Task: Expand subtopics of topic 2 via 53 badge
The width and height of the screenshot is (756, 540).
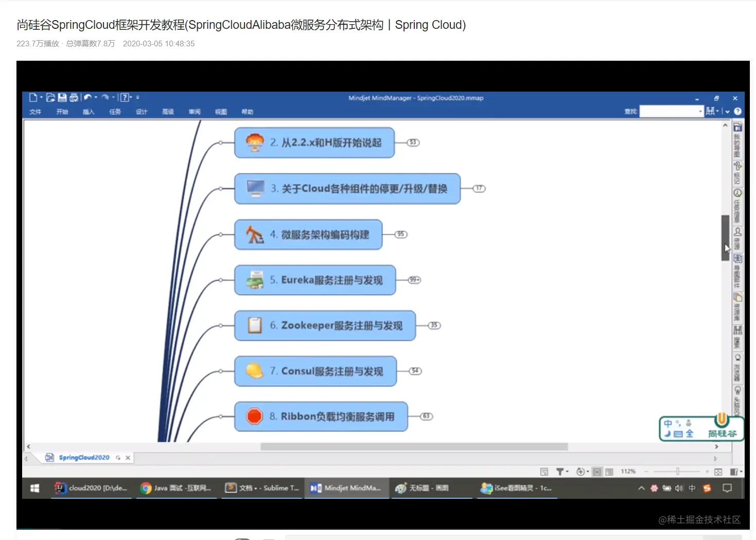Action: [x=413, y=143]
